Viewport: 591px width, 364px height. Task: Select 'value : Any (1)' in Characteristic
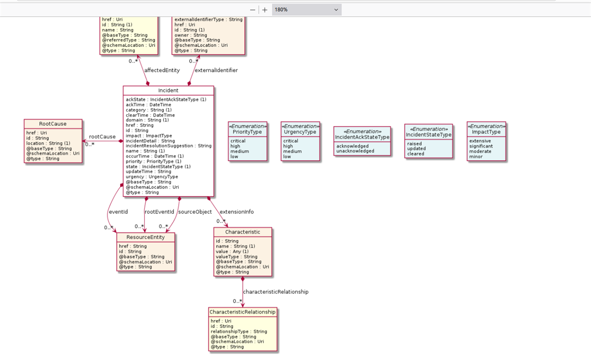(x=232, y=251)
